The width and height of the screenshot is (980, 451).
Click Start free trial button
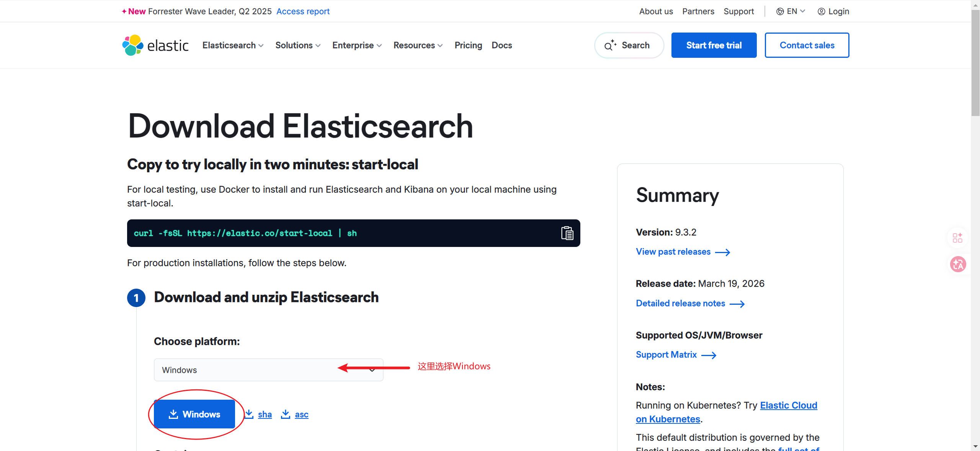point(714,45)
